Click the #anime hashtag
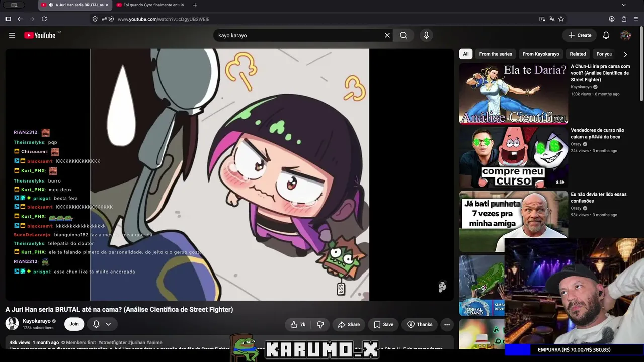 tap(154, 343)
